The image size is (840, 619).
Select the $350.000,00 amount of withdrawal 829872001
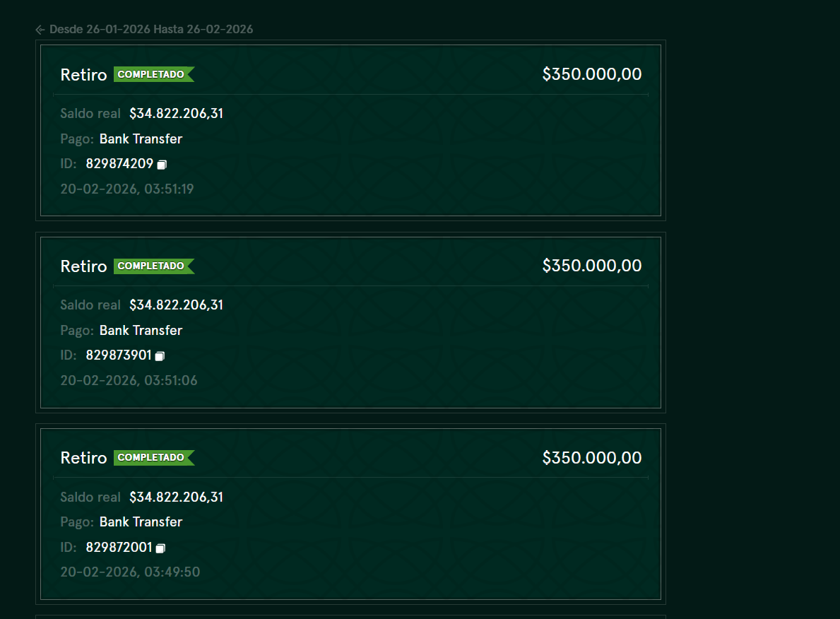pos(592,458)
